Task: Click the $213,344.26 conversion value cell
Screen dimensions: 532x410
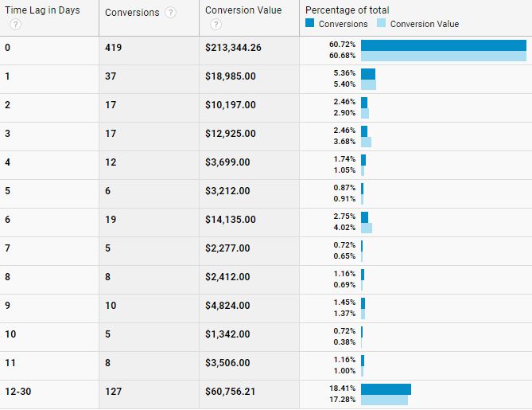Action: coord(233,48)
